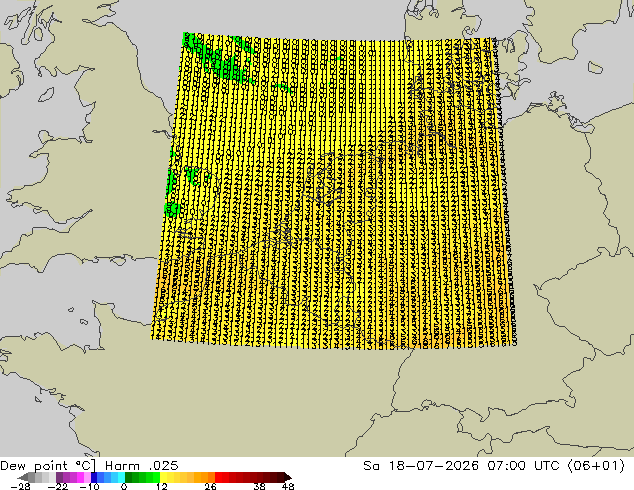
Task: Click the 'Dew point °C' title text
Action: (x=48, y=466)
